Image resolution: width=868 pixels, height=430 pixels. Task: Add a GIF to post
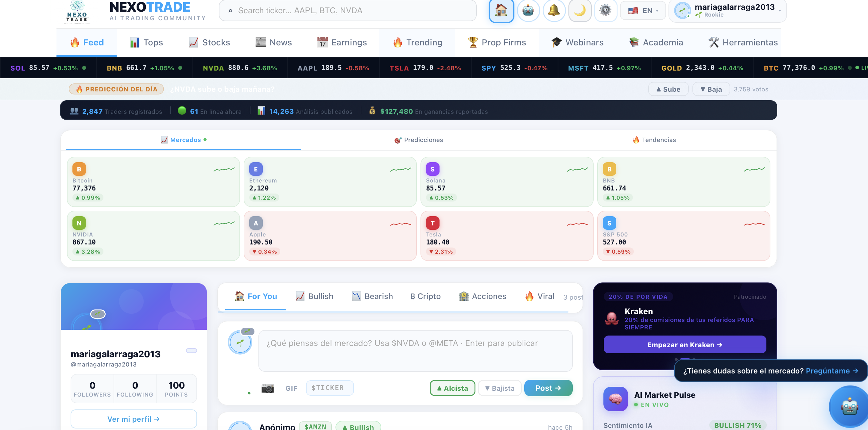pyautogui.click(x=291, y=388)
